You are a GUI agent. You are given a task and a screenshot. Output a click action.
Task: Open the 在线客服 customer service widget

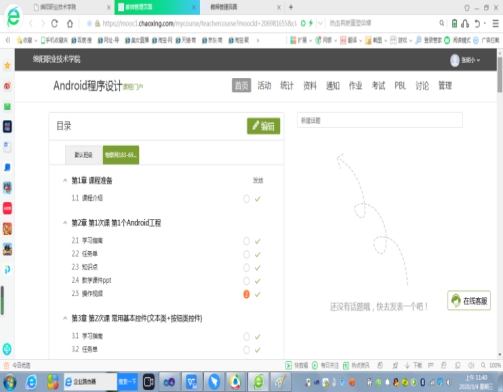point(469,301)
